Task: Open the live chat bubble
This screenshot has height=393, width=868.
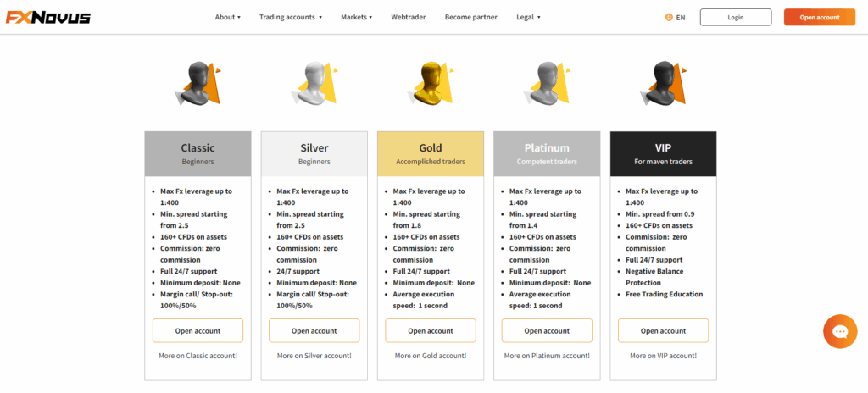Action: [x=840, y=331]
